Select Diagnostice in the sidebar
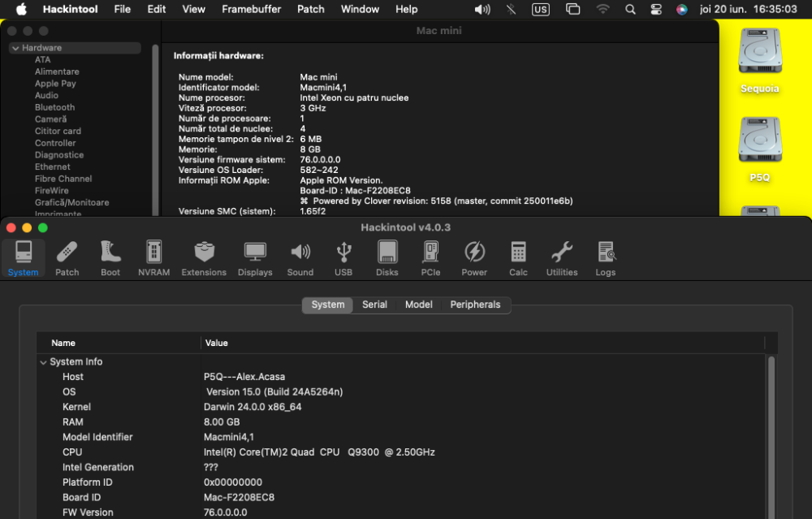Viewport: 812px width, 519px height. tap(59, 155)
